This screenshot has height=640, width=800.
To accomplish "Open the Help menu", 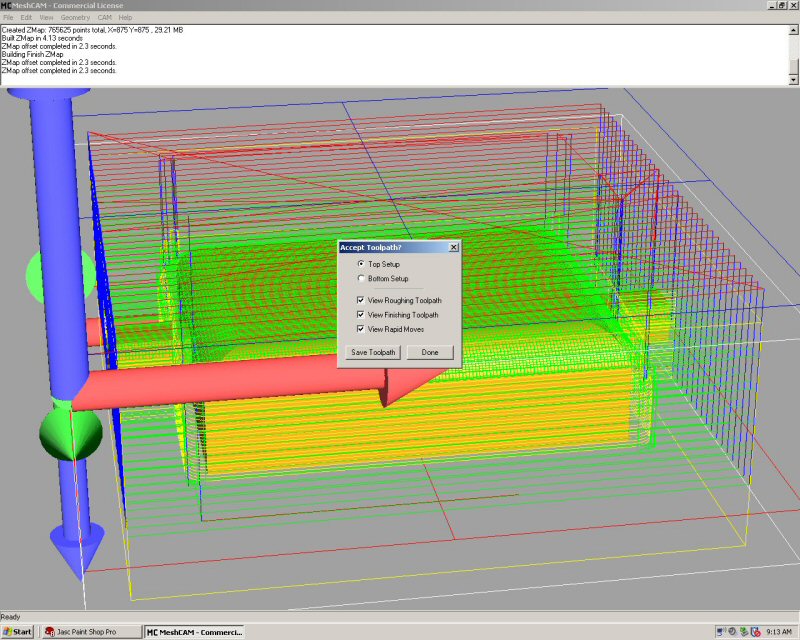I will [x=125, y=18].
